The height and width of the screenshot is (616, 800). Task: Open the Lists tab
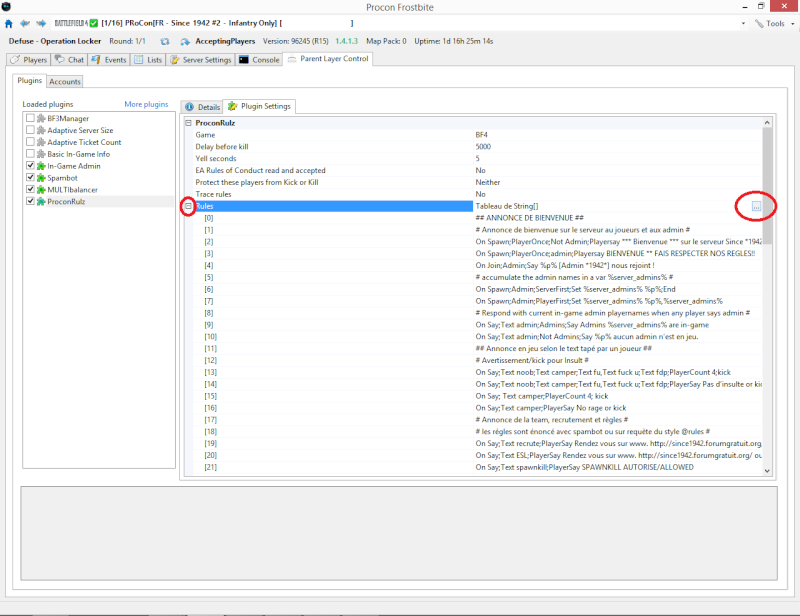tap(148, 60)
